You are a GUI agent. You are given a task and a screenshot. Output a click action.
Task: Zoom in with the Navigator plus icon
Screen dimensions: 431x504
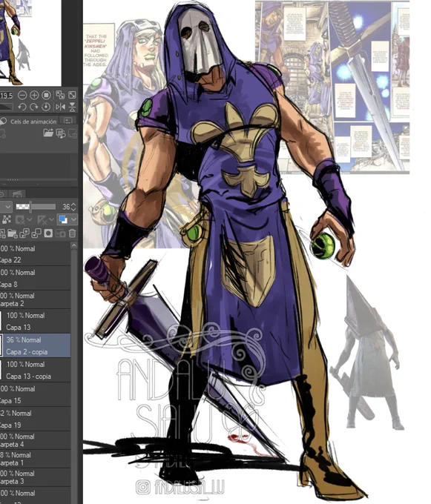coord(34,95)
